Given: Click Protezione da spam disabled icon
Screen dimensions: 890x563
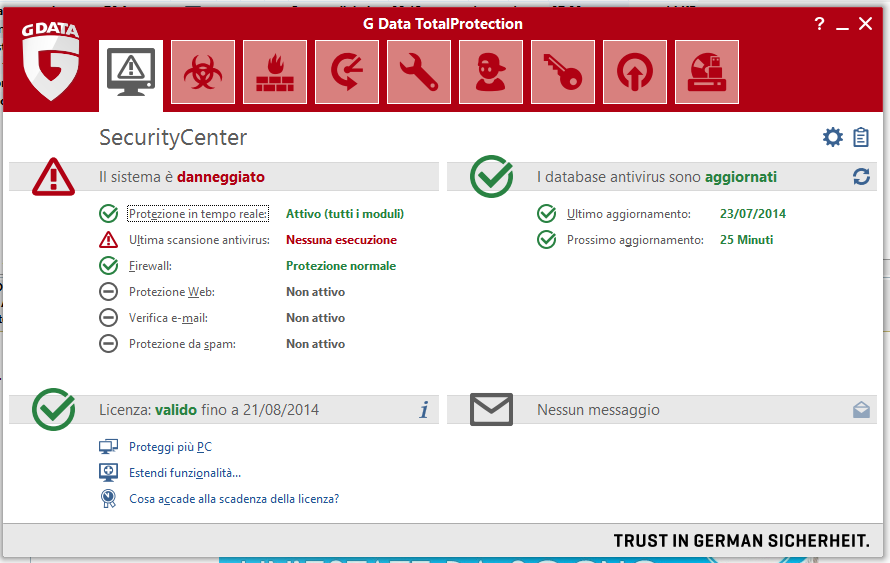Looking at the screenshot, I should [108, 343].
